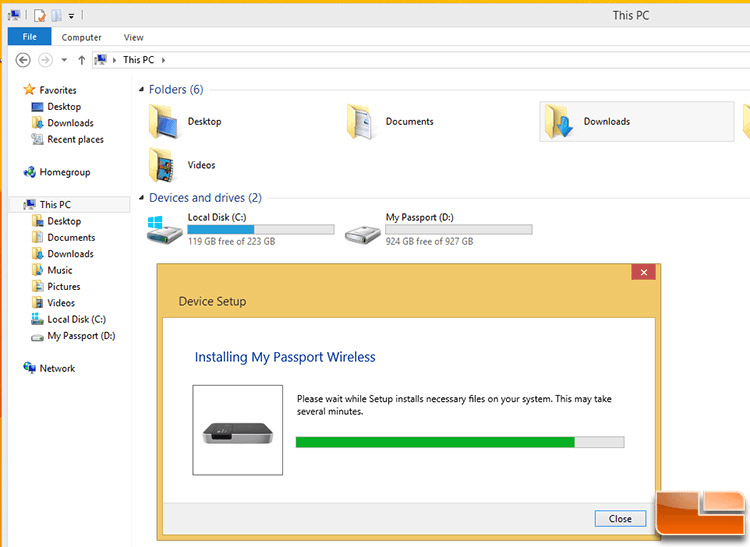The image size is (750, 547).
Task: Collapse the Folders (6) group
Action: tap(141, 89)
